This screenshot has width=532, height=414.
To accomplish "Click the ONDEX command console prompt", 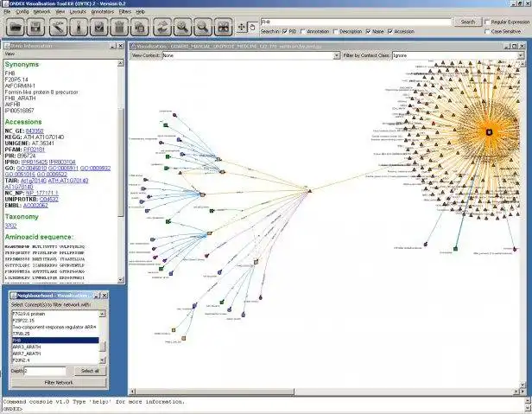I will [14, 409].
